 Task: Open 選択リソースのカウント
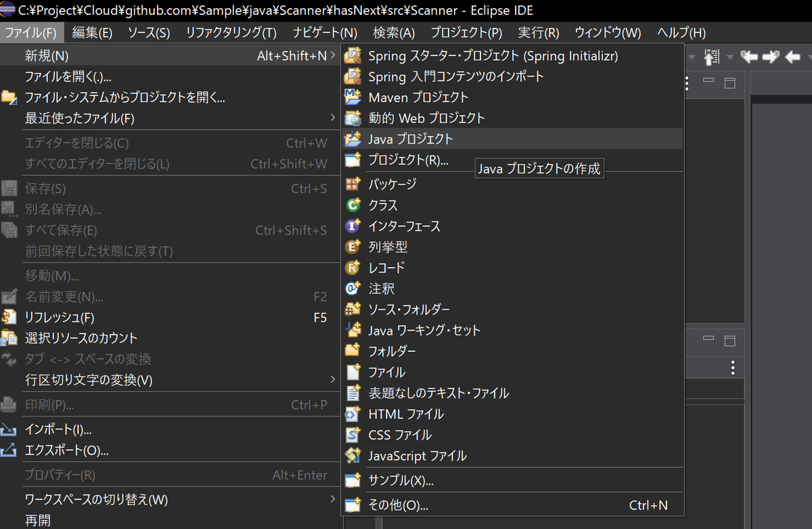pyautogui.click(x=169, y=338)
